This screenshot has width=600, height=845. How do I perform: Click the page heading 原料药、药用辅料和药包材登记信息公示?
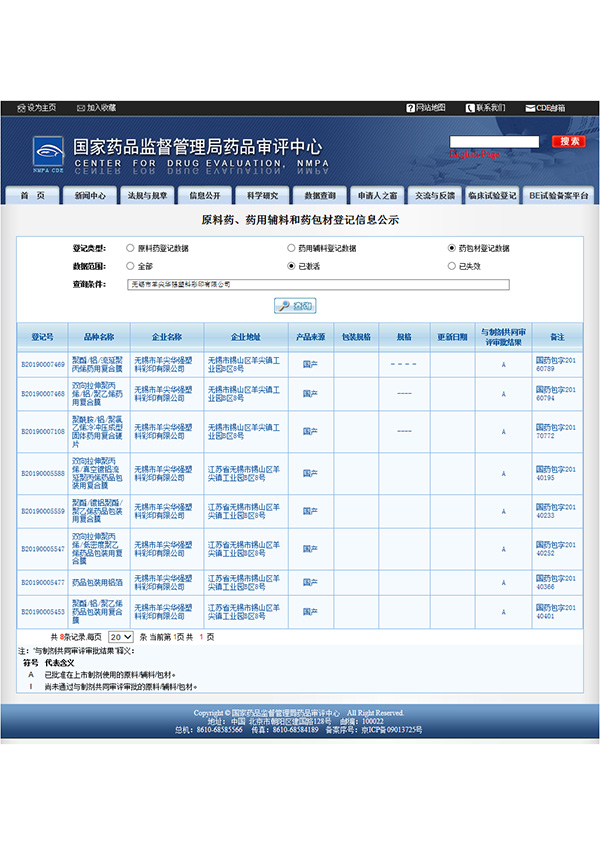(x=300, y=220)
